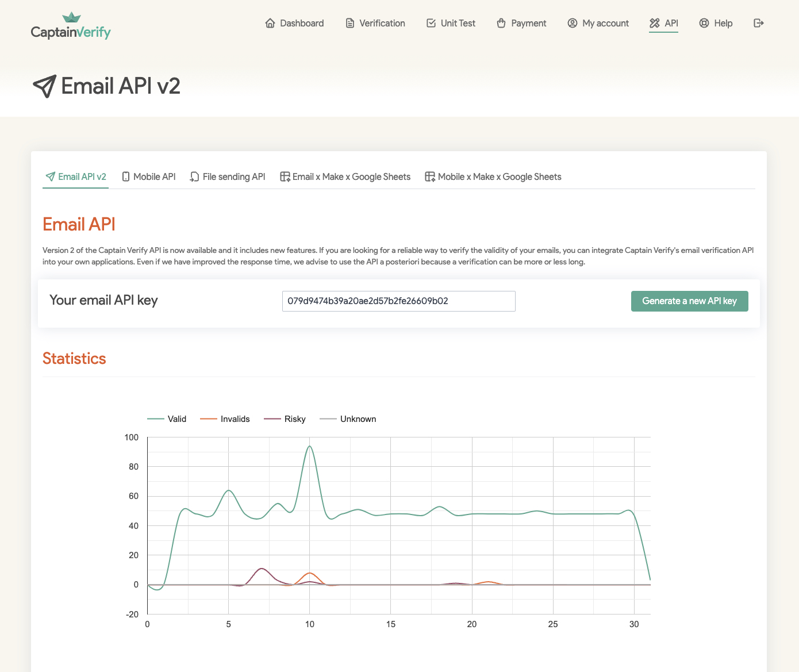Click the 'Your email API key' label
This screenshot has height=672, width=799.
coord(103,300)
